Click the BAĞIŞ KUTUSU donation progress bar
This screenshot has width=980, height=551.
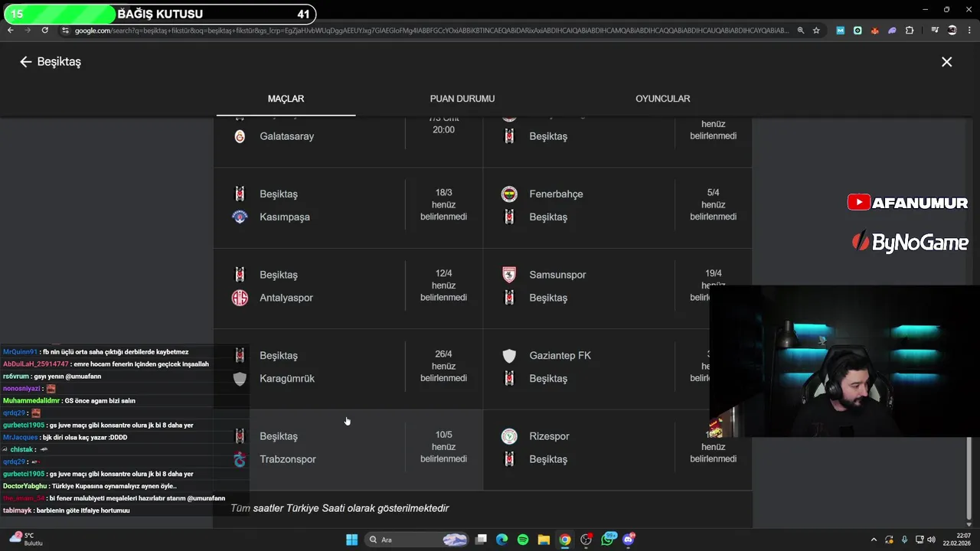tap(158, 14)
